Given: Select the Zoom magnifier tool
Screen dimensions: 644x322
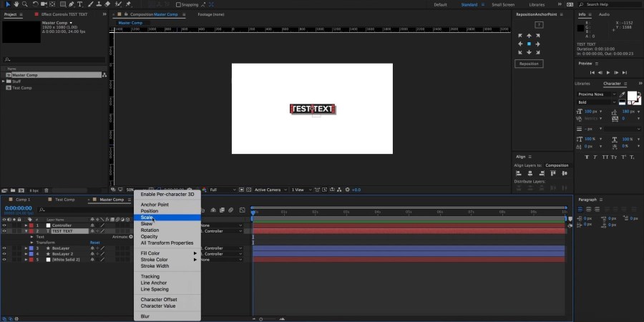Looking at the screenshot, I should [24, 4].
